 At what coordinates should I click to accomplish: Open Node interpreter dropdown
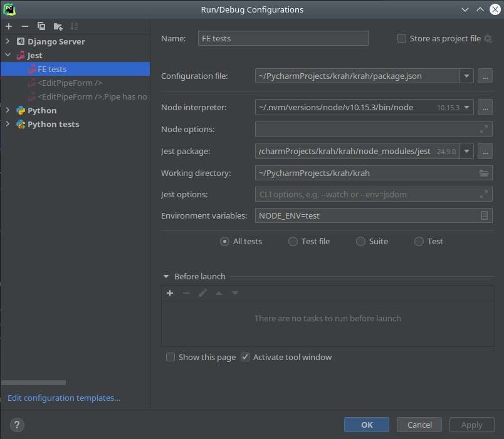click(466, 108)
